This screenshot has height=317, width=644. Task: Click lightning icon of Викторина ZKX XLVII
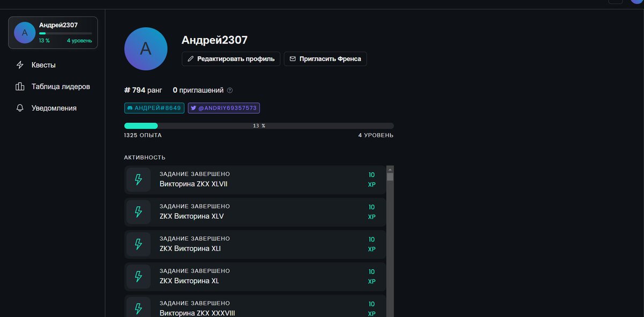(x=138, y=180)
